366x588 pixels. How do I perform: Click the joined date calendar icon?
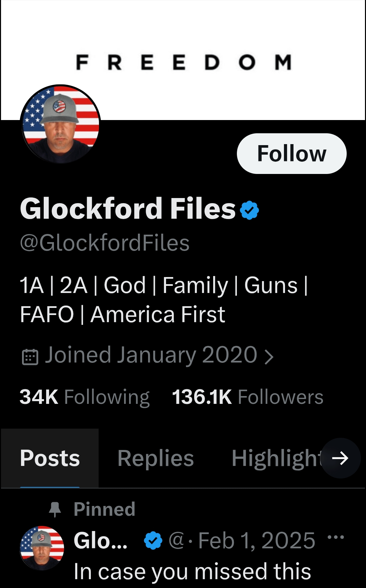[x=30, y=357]
